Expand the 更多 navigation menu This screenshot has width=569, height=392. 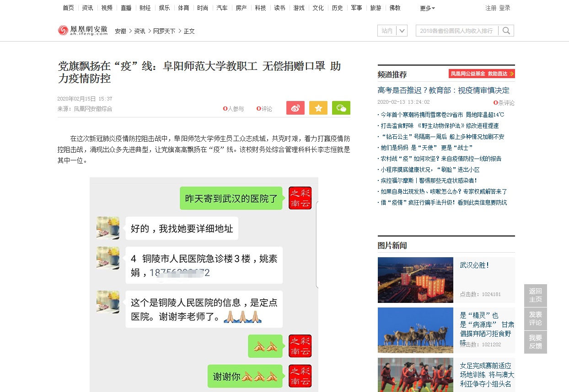pyautogui.click(x=427, y=8)
